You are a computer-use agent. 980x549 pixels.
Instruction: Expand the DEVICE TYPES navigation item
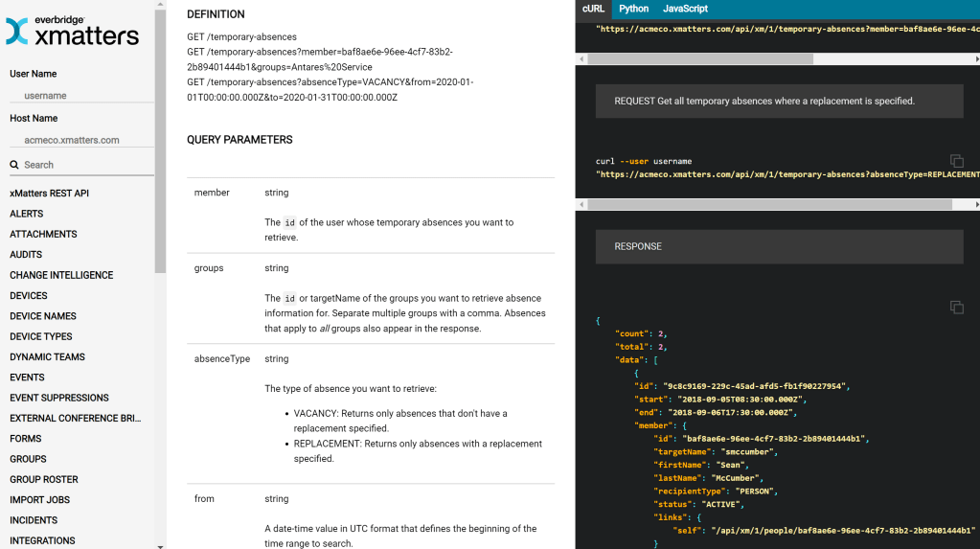click(41, 336)
